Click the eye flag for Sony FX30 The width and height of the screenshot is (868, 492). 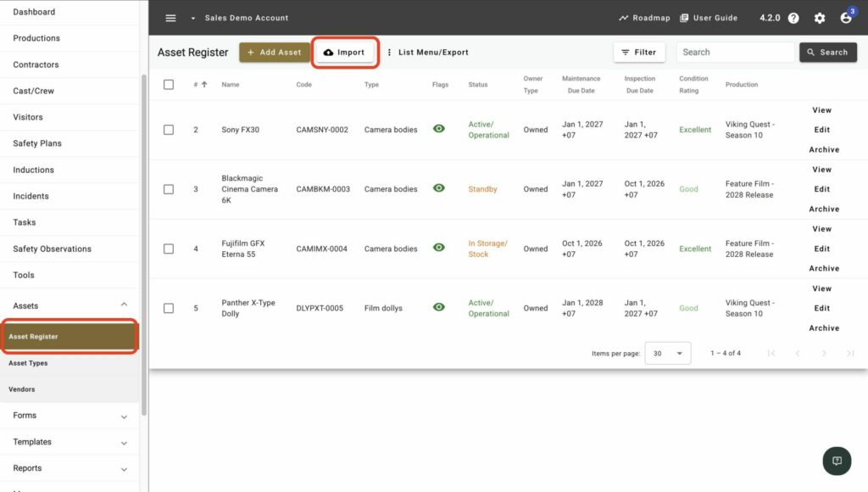point(439,129)
